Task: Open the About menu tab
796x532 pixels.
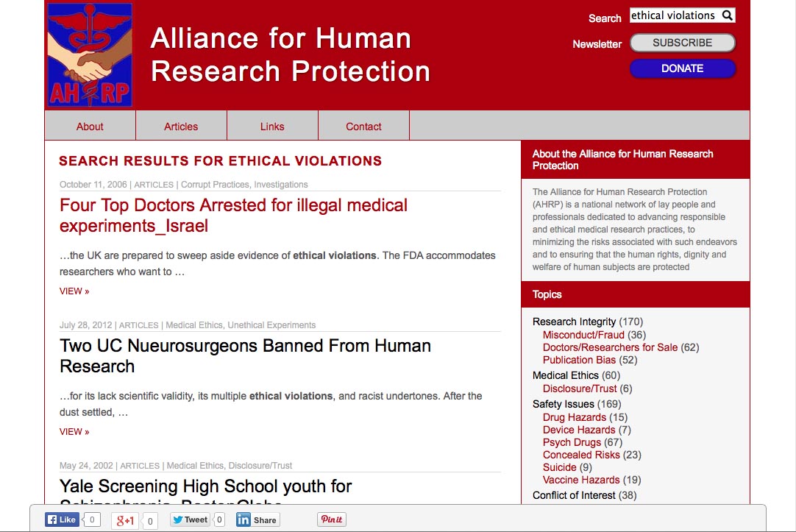Action: point(90,127)
